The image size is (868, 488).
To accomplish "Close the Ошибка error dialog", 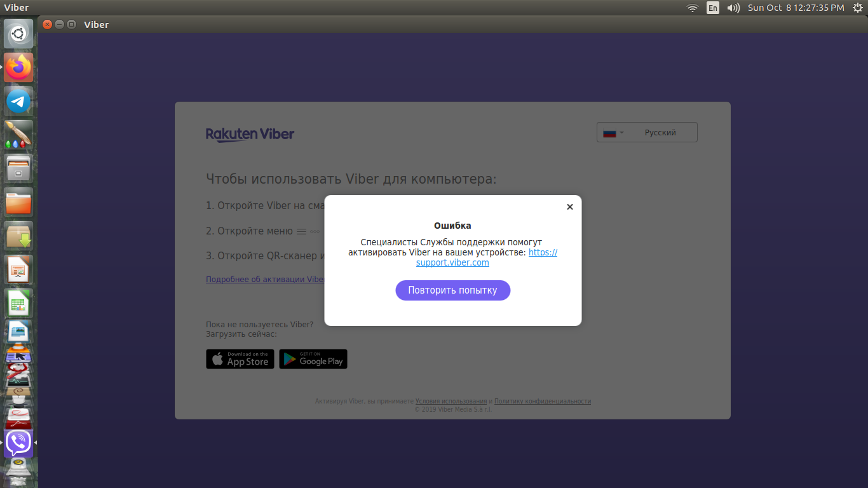I will coord(570,207).
